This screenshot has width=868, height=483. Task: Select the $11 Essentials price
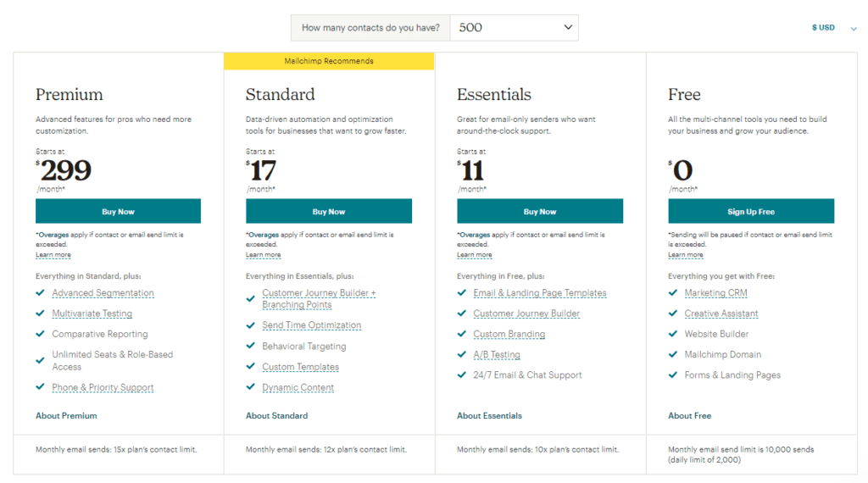[470, 170]
